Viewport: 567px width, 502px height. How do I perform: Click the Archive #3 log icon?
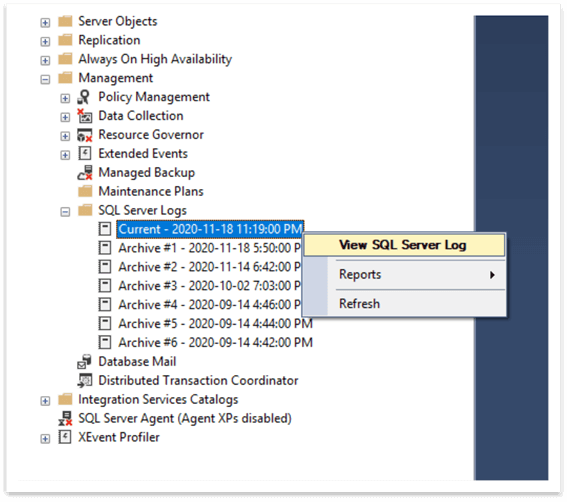[x=105, y=286]
